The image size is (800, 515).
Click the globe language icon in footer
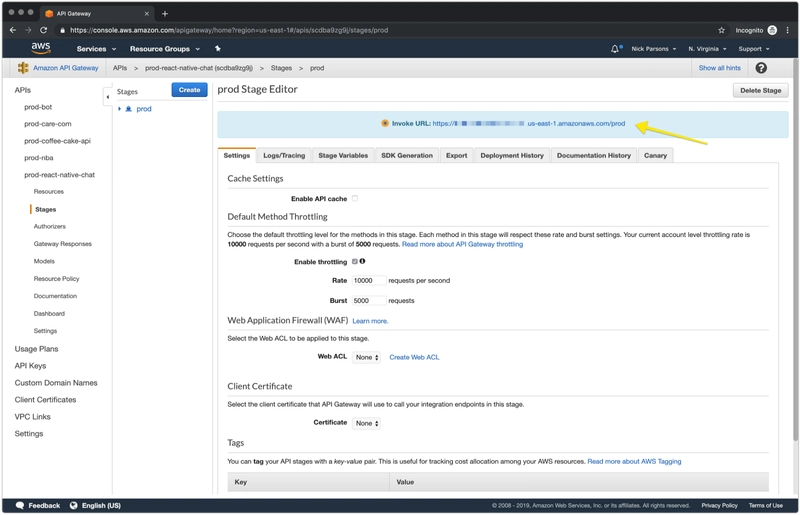(73, 505)
